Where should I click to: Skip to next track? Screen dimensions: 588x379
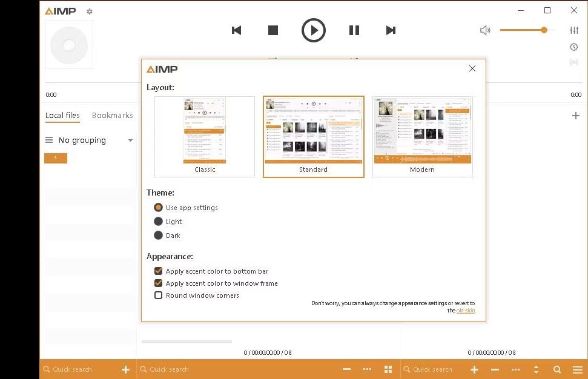[x=391, y=30]
